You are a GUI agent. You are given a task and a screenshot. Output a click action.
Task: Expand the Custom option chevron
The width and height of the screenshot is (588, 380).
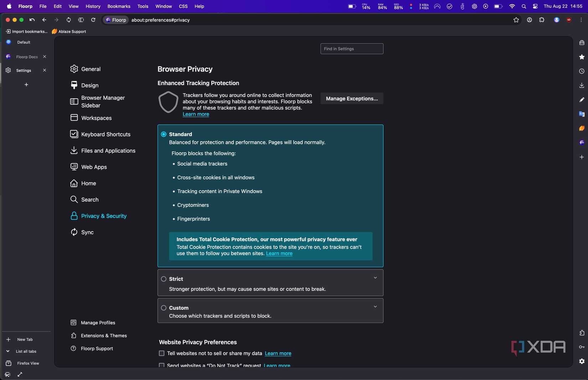[x=375, y=307]
